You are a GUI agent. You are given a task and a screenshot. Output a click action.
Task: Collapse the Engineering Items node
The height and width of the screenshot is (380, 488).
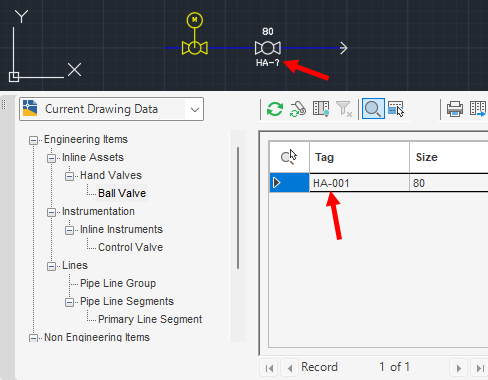tap(33, 140)
